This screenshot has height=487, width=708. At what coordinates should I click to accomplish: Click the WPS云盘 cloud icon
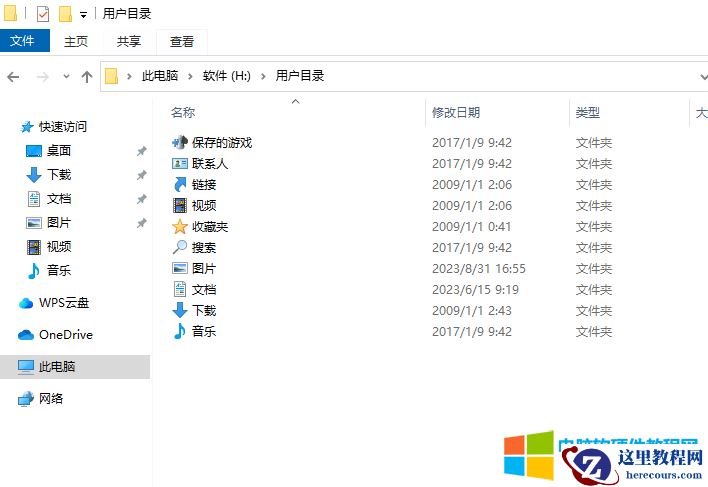pyautogui.click(x=26, y=303)
